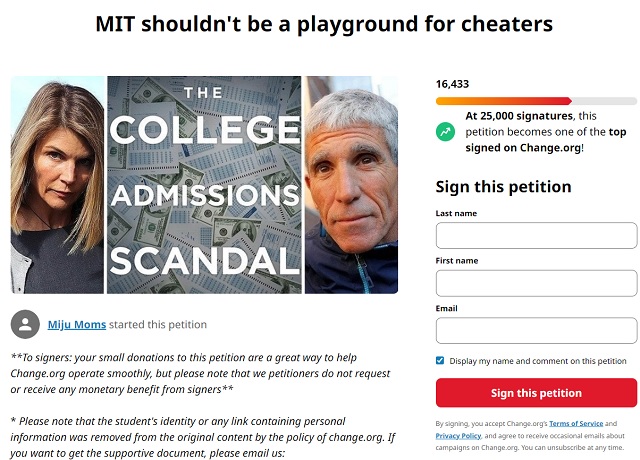The image size is (640, 460).
Task: Click the photo of the blonde woman
Action: (58, 185)
